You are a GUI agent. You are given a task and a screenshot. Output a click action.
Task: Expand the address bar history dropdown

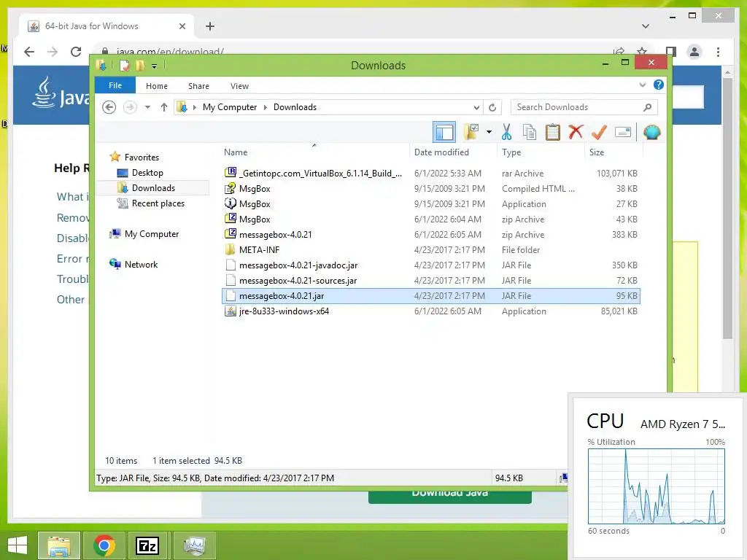pos(476,107)
